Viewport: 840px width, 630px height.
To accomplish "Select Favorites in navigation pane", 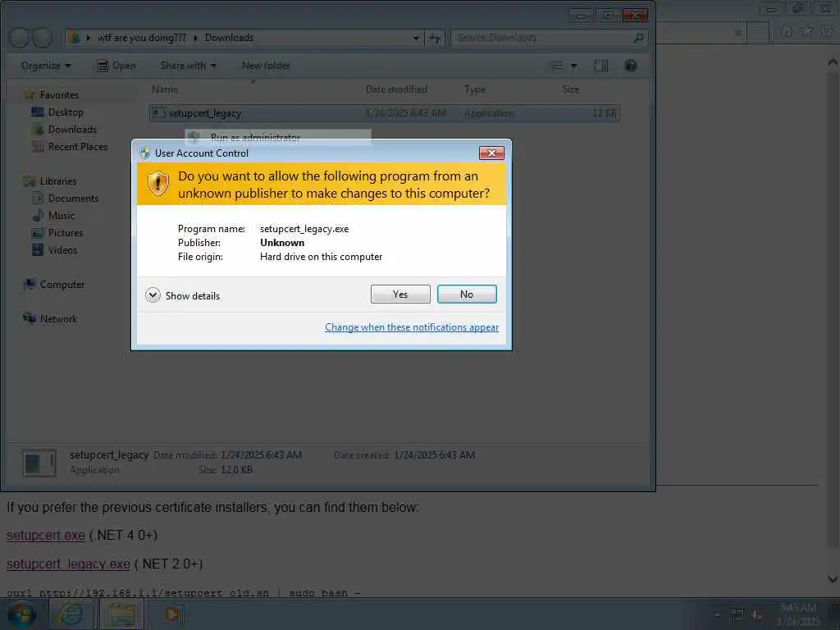I will point(59,95).
